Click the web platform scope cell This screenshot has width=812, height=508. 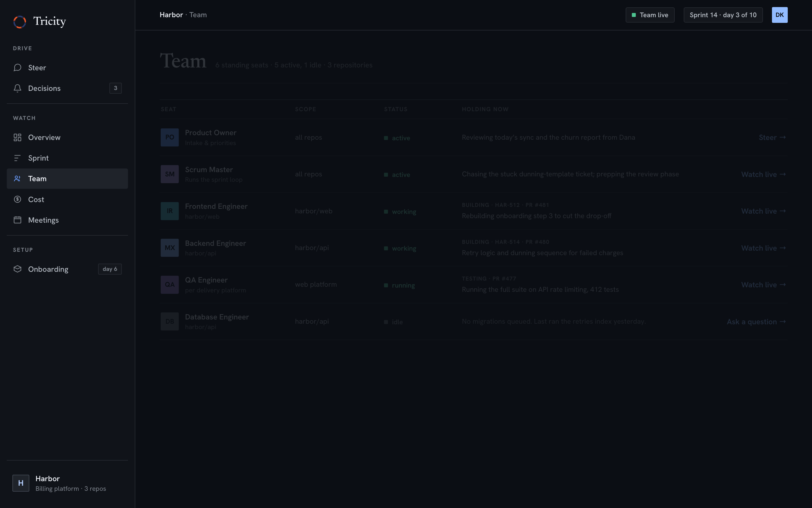316,284
